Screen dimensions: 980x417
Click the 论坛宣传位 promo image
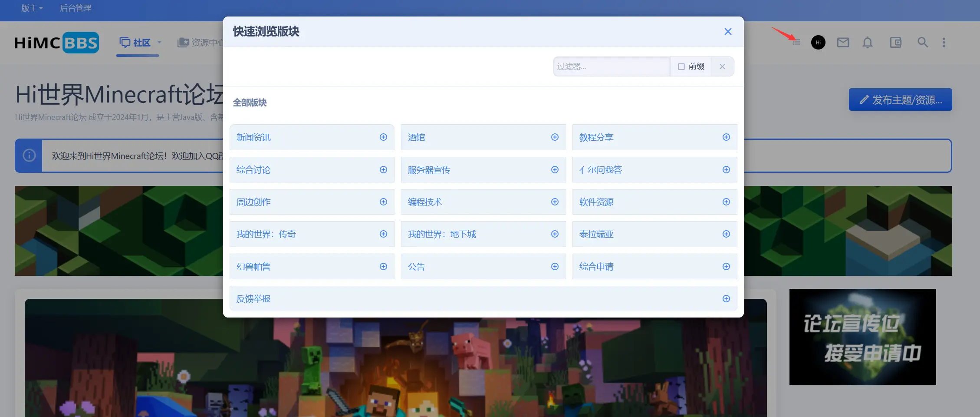862,337
